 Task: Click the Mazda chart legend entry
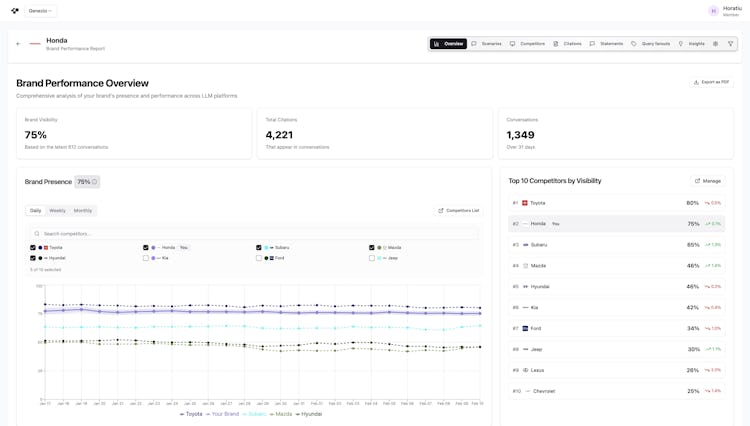pyautogui.click(x=281, y=414)
